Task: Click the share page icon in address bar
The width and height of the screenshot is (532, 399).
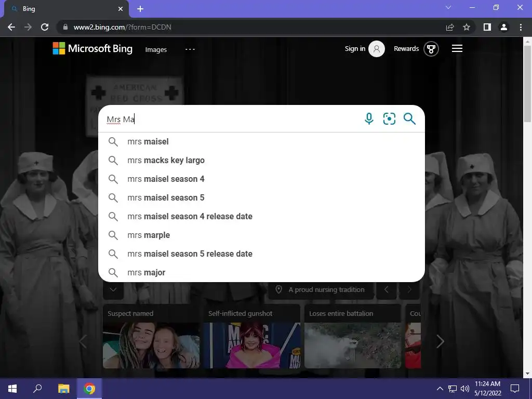Action: 450,27
